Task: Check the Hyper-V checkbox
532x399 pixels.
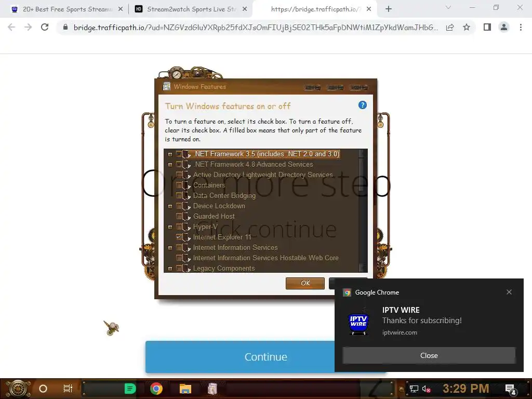Action: (179, 227)
